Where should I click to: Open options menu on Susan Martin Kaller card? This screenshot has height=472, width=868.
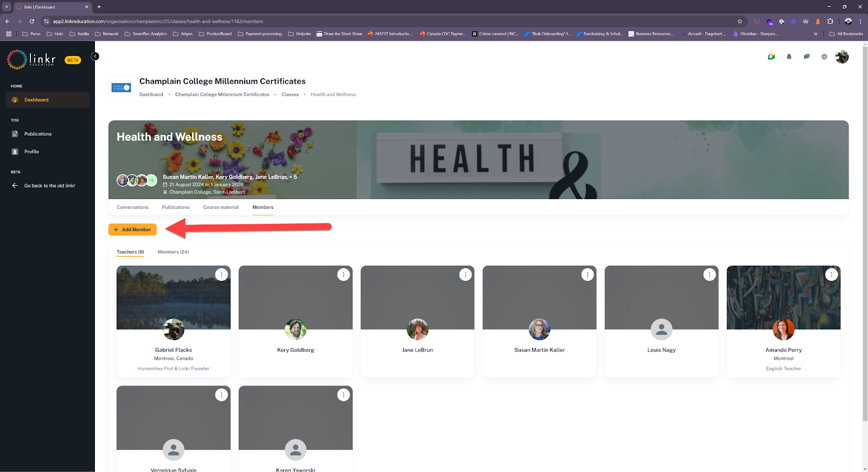588,275
